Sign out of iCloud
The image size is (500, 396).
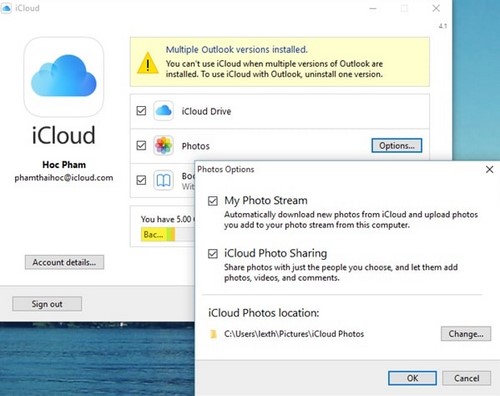coord(47,304)
